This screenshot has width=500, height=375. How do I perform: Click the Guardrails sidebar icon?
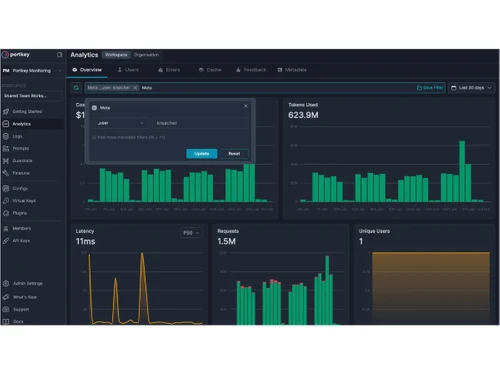click(6, 161)
